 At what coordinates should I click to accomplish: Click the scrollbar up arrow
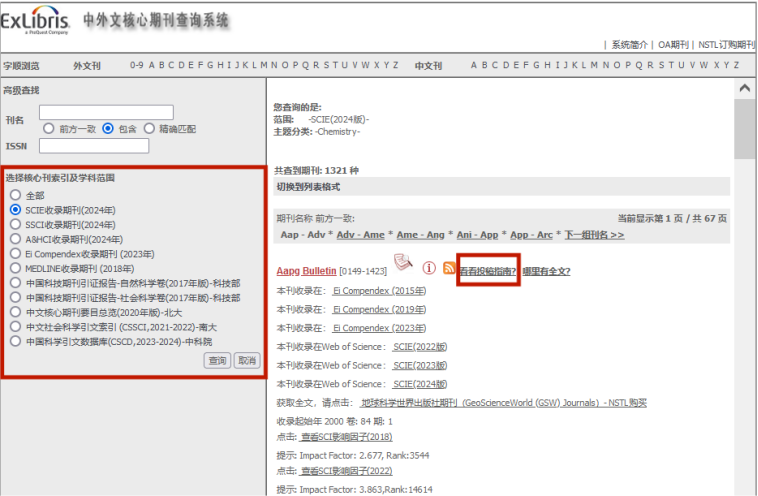744,88
